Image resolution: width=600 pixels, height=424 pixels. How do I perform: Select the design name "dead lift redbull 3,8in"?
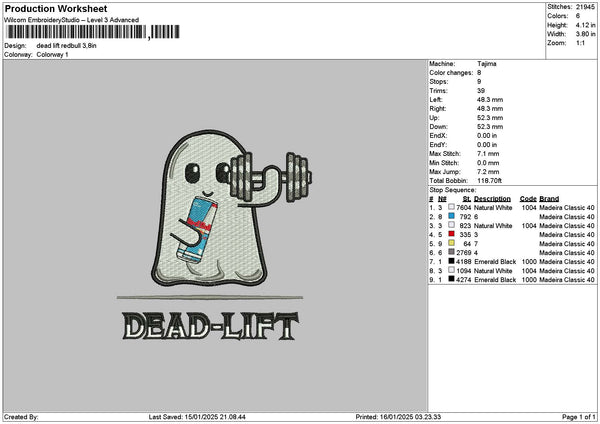[x=67, y=46]
